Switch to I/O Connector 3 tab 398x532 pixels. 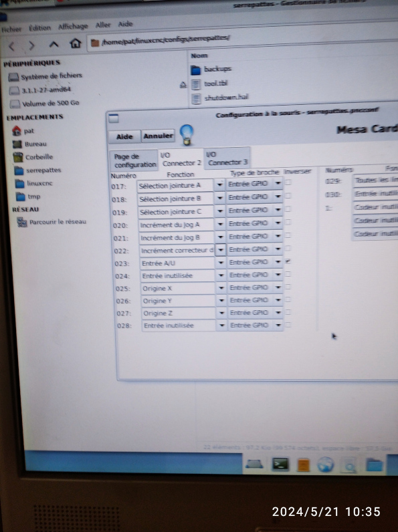coord(227,158)
